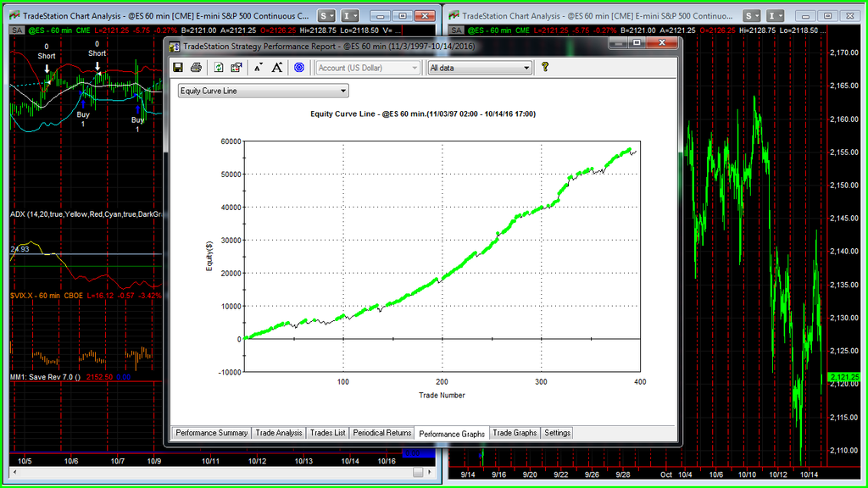
Task: Select the Periodical Returns tab
Action: (x=382, y=433)
